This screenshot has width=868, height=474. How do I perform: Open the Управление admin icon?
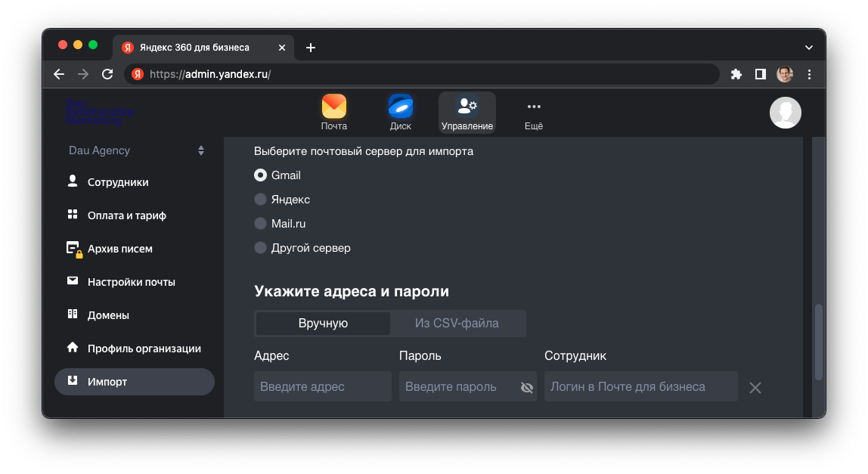click(467, 113)
